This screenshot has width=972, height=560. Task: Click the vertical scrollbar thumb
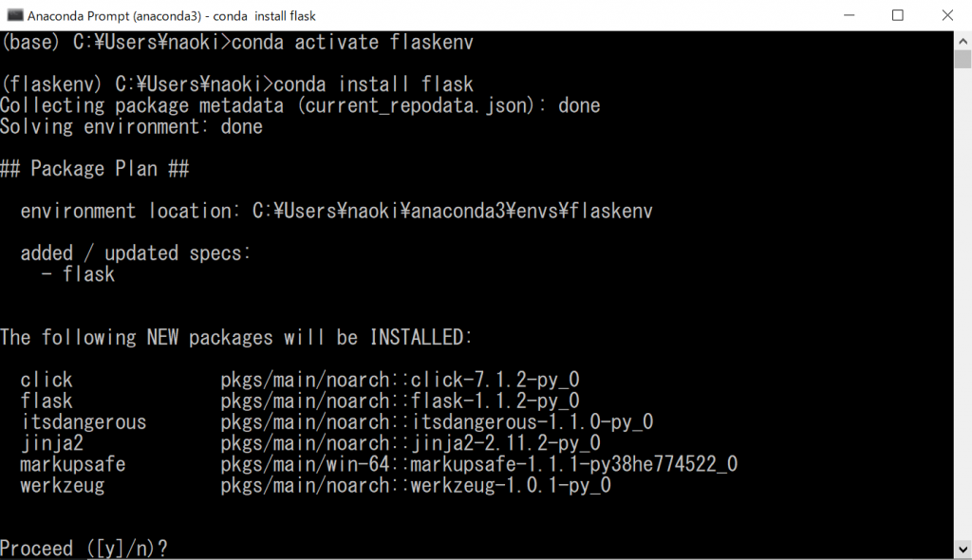[963, 59]
